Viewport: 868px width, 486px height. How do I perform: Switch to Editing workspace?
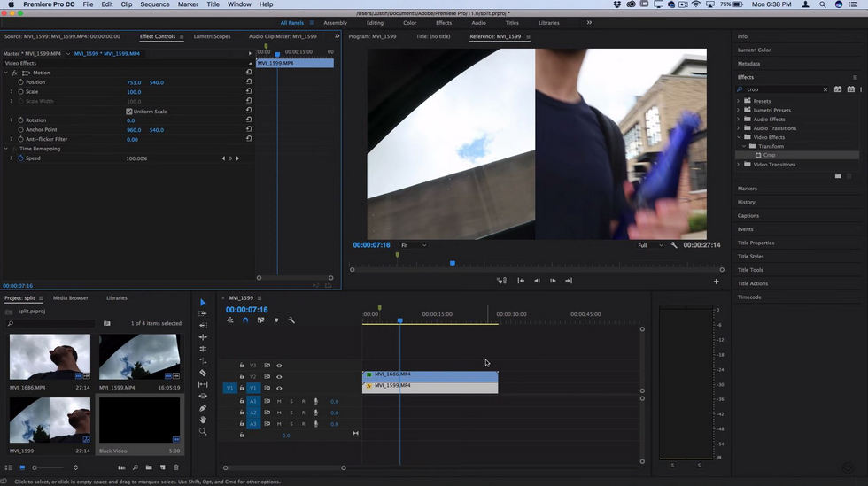tap(375, 23)
